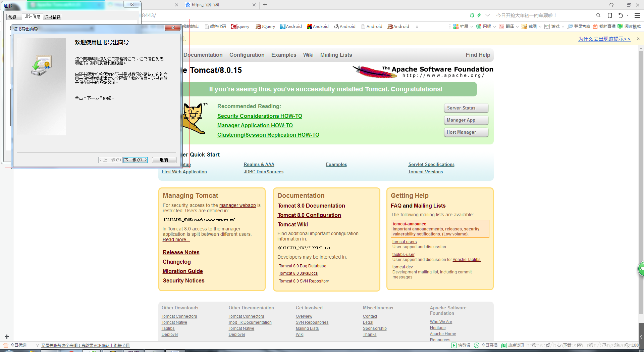Click the search input box 今日开抢

pyautogui.click(x=543, y=15)
